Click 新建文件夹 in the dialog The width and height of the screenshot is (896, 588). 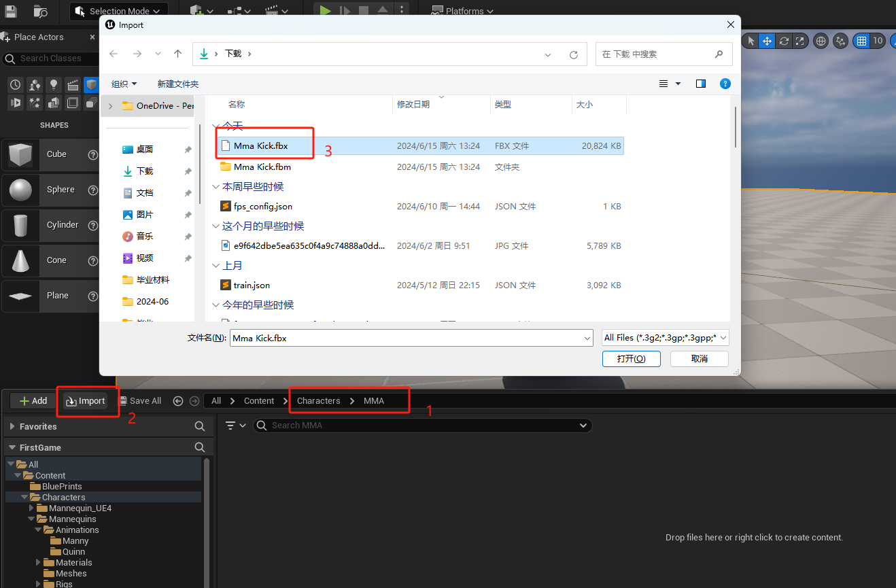click(x=178, y=84)
